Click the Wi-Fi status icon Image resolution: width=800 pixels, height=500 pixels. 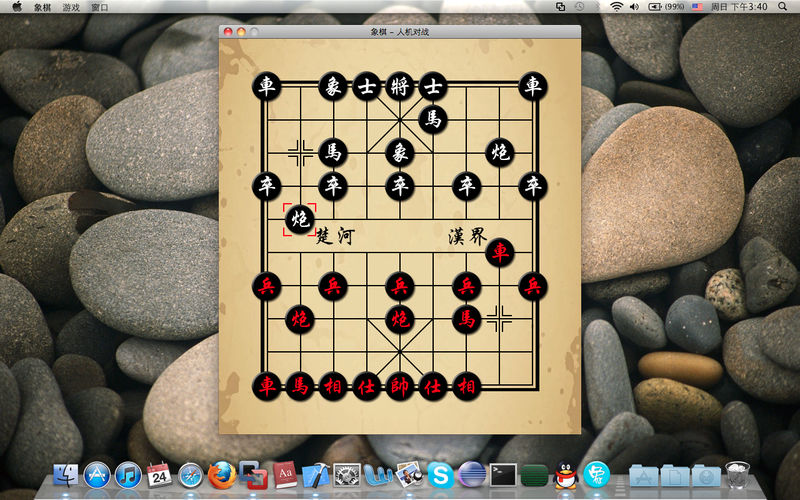617,7
